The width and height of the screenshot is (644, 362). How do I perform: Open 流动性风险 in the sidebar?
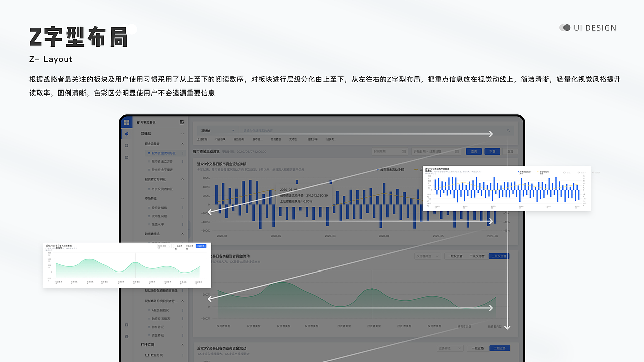(159, 216)
